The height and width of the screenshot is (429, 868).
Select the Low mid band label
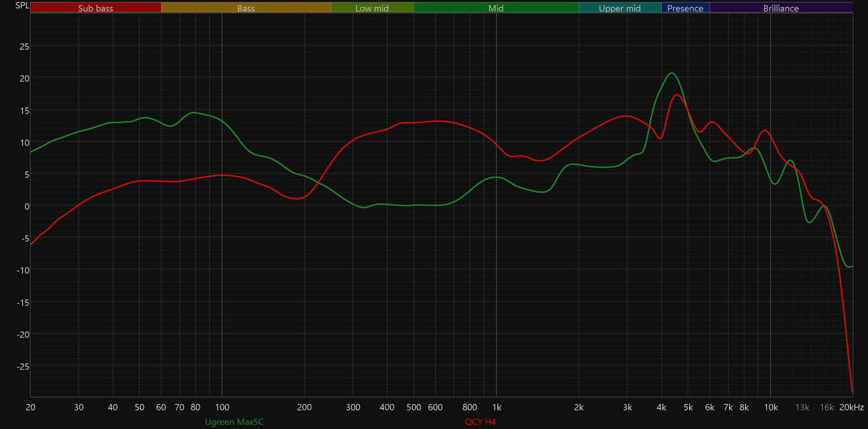coord(372,9)
